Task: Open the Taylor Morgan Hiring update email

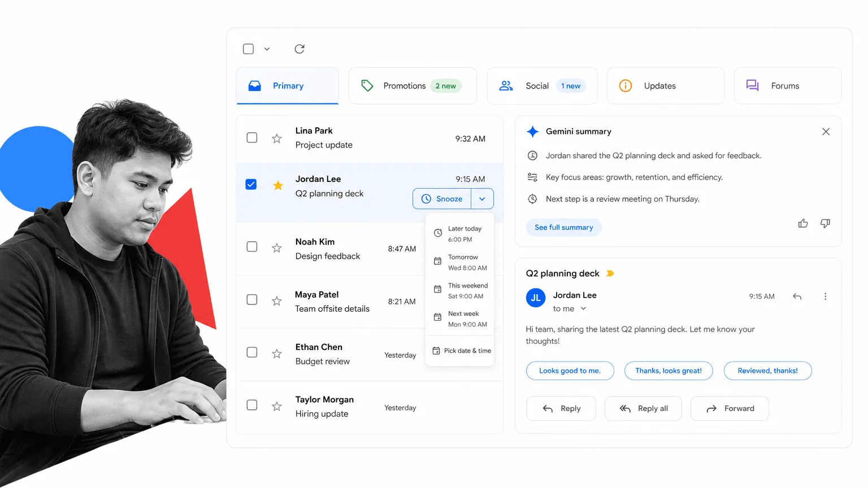Action: (370, 407)
